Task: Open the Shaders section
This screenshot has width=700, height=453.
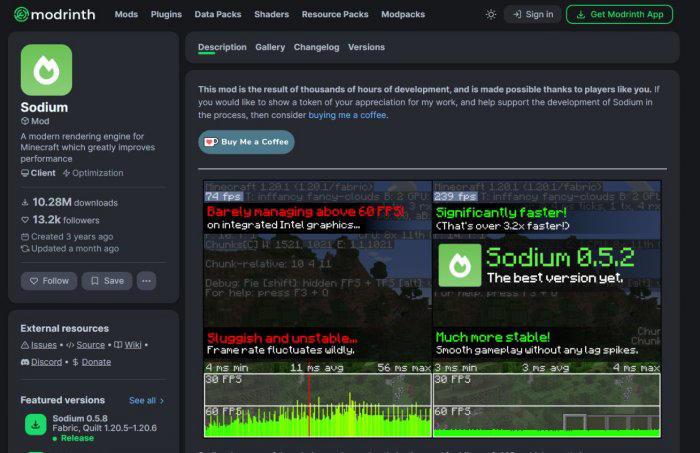Action: tap(271, 14)
